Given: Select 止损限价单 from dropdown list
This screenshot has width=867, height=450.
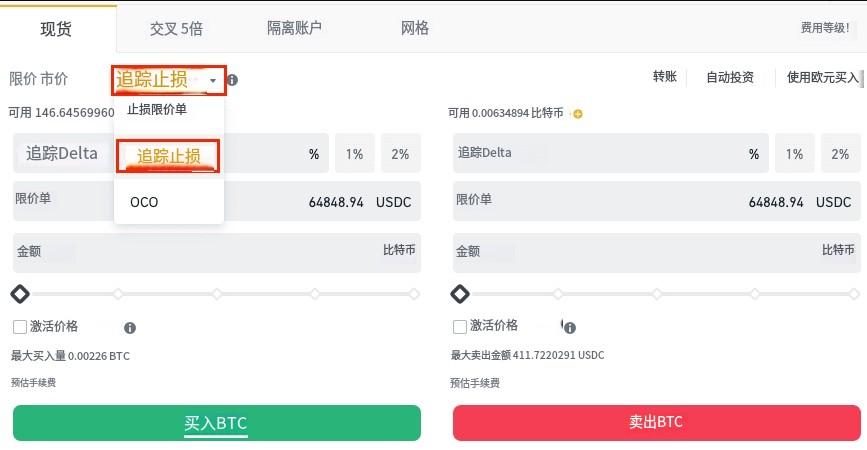Looking at the screenshot, I should (157, 109).
